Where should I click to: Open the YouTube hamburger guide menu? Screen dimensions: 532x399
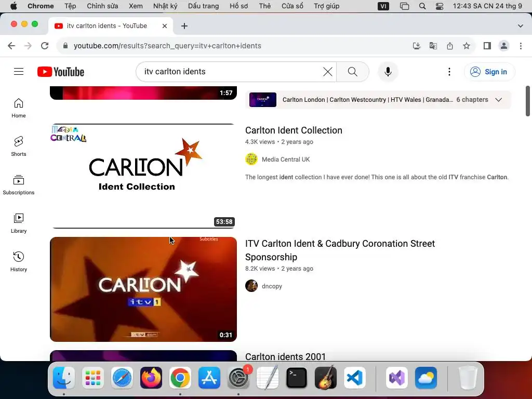pyautogui.click(x=19, y=72)
